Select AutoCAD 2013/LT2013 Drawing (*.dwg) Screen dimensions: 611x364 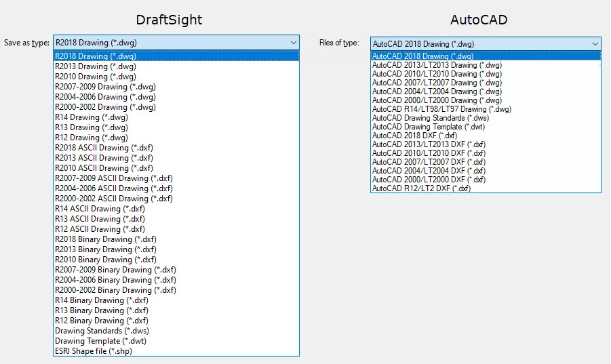pyautogui.click(x=437, y=65)
